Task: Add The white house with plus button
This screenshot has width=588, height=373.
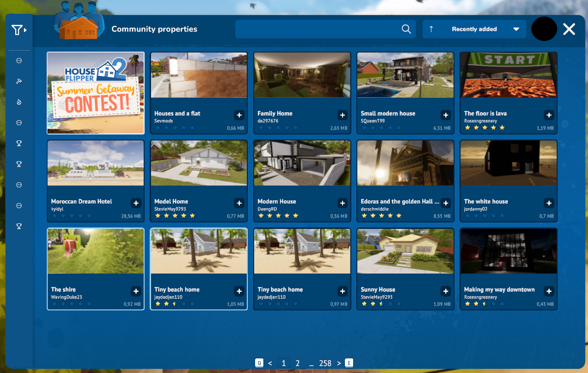Action: 548,203
